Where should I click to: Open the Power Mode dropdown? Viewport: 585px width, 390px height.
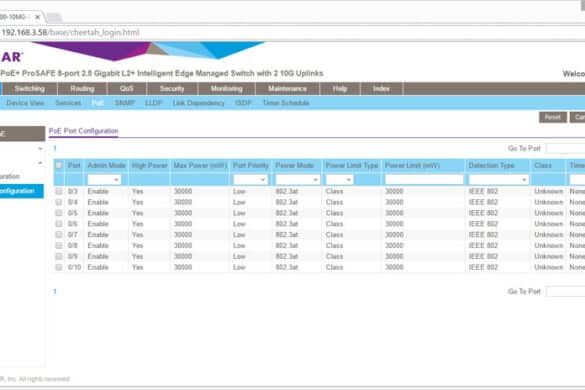pos(297,180)
